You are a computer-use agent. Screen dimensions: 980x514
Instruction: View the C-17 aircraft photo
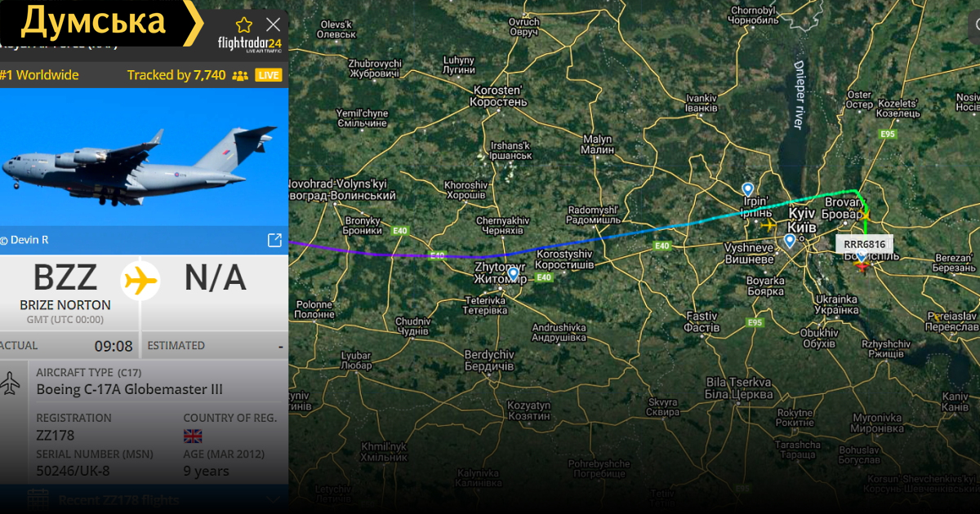click(144, 157)
